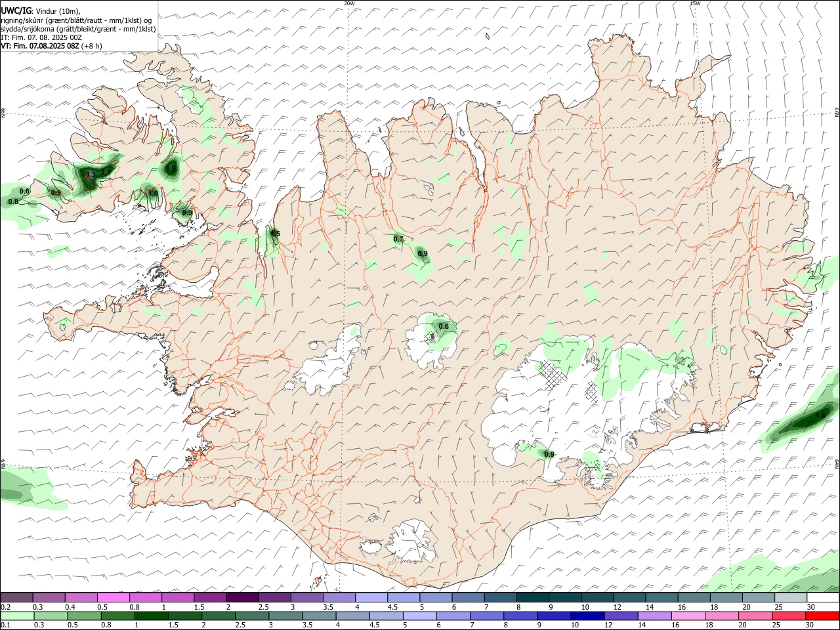The height and width of the screenshot is (630, 840).
Task: Click the 'VT: Fim. 07.08.2025 08Z (+8 h)' valid time
Action: (51, 47)
